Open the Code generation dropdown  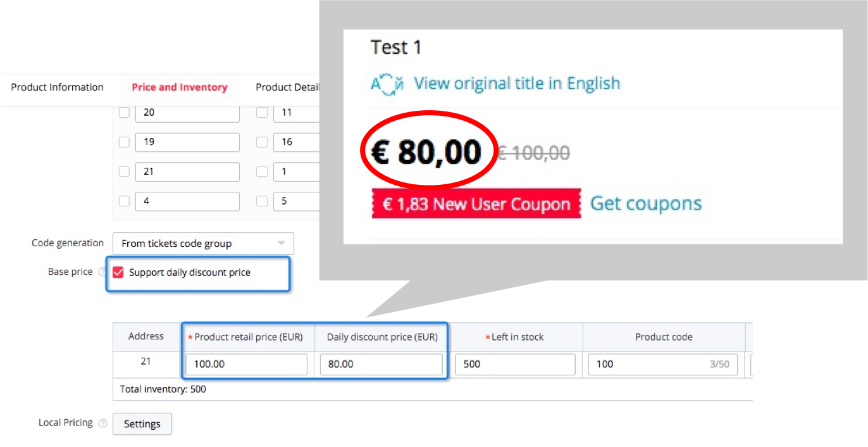pyautogui.click(x=203, y=244)
